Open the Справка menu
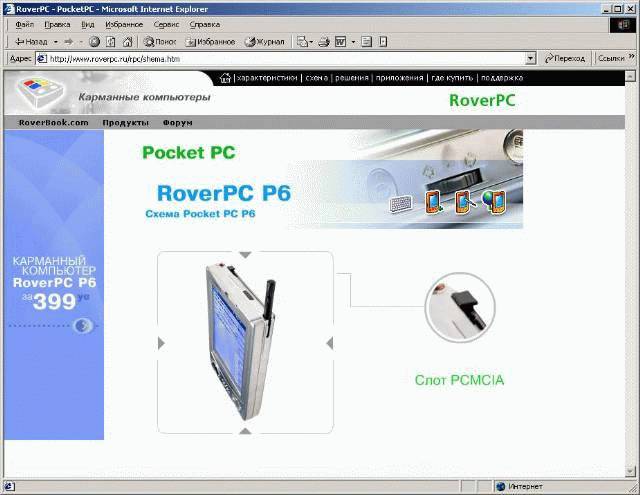Screen dimensions: 640x495 (205, 24)
